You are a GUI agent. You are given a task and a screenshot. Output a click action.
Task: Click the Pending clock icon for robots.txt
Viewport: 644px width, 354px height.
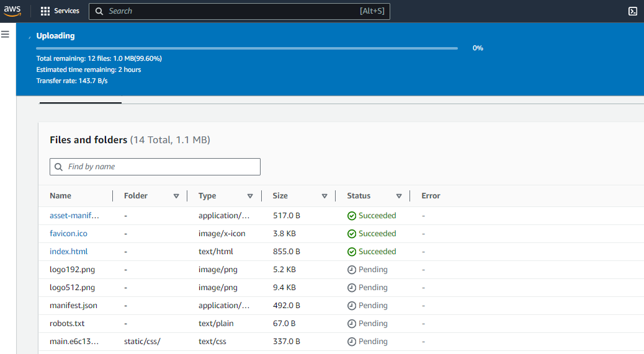352,324
